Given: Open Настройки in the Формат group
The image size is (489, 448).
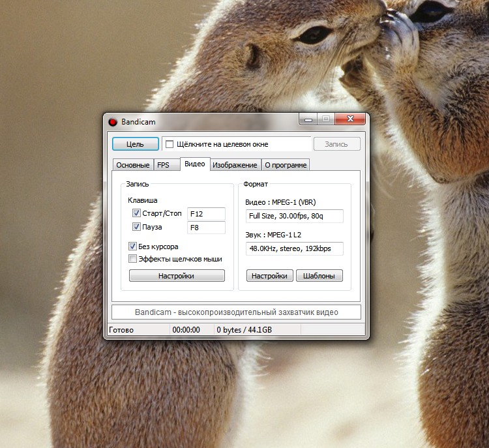Looking at the screenshot, I should tap(270, 276).
